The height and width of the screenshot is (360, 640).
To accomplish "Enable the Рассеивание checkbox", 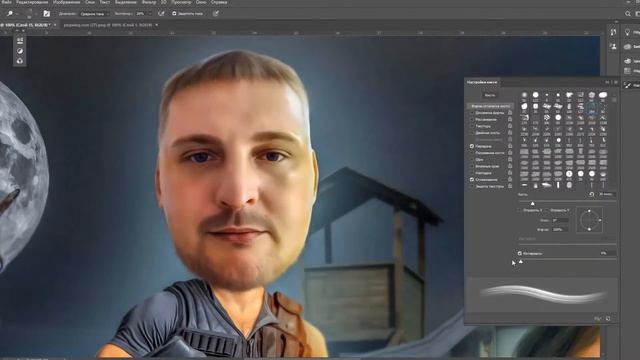I will point(472,120).
